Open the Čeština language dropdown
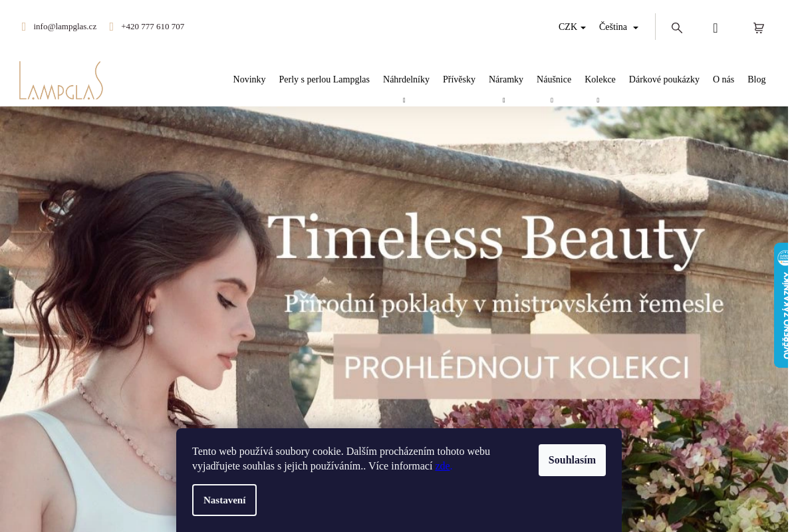Screen dimensions: 798x532 point(618,27)
